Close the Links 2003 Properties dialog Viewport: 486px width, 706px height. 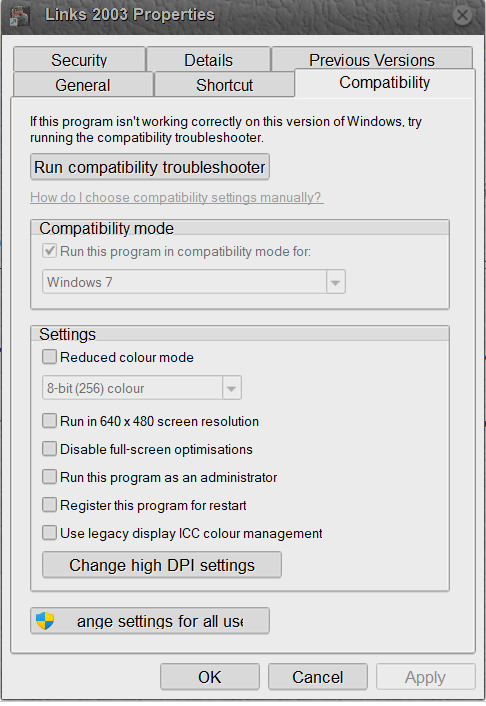(x=462, y=16)
